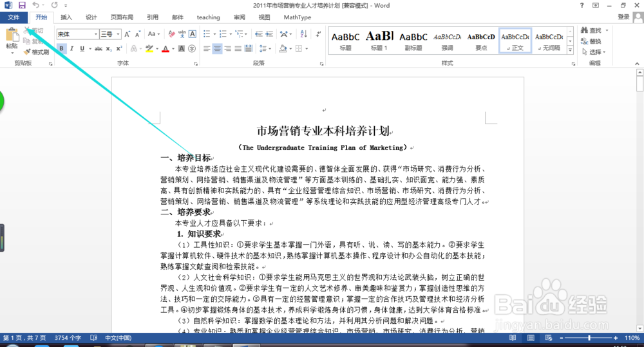Save the document with the floppy-disk icon
This screenshot has width=644, height=347.
(x=22, y=5)
